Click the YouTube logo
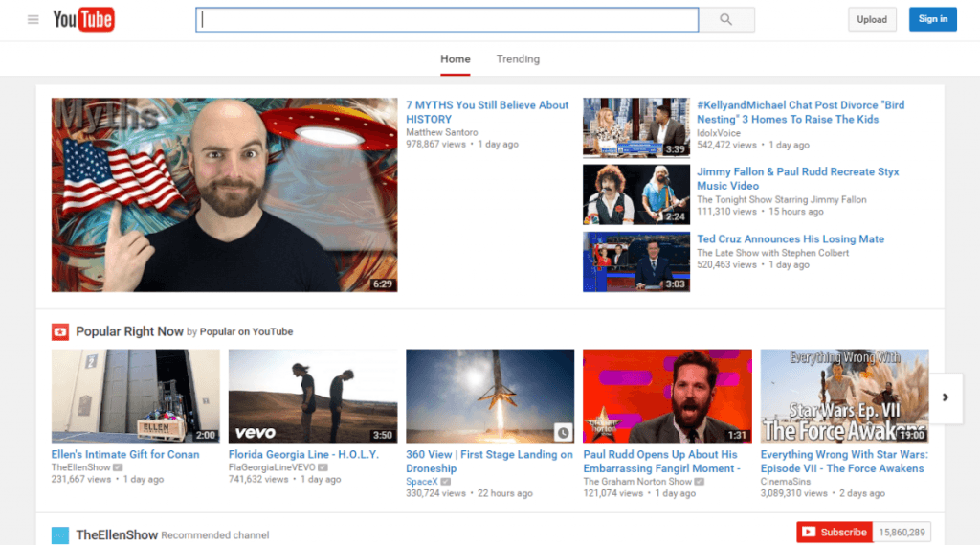This screenshot has width=980, height=545. point(83,19)
